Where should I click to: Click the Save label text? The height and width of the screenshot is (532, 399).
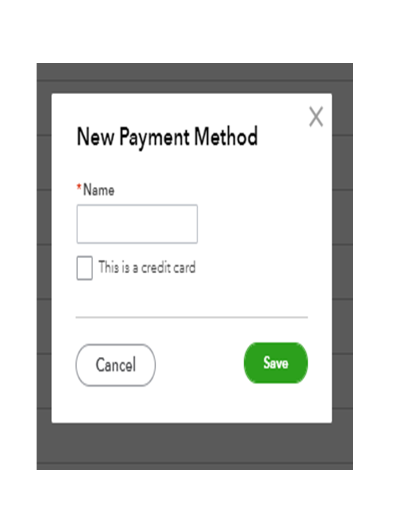click(x=276, y=363)
